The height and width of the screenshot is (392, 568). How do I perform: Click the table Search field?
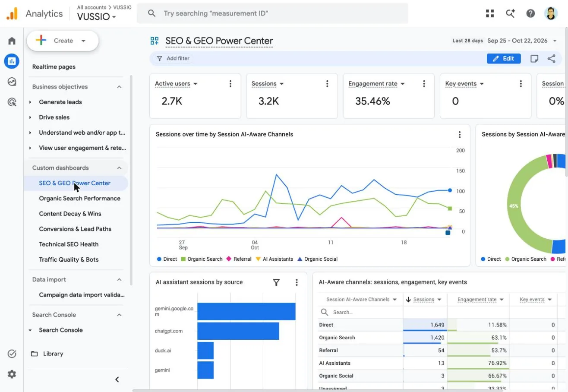360,312
